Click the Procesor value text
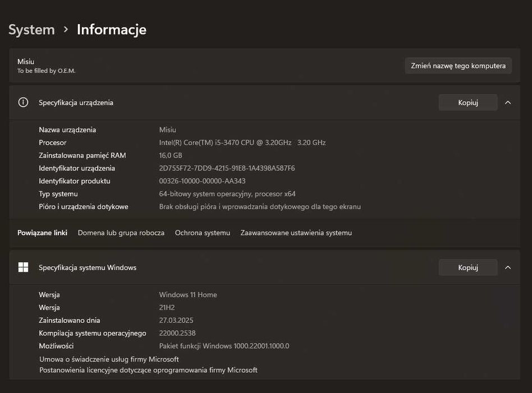 point(242,143)
